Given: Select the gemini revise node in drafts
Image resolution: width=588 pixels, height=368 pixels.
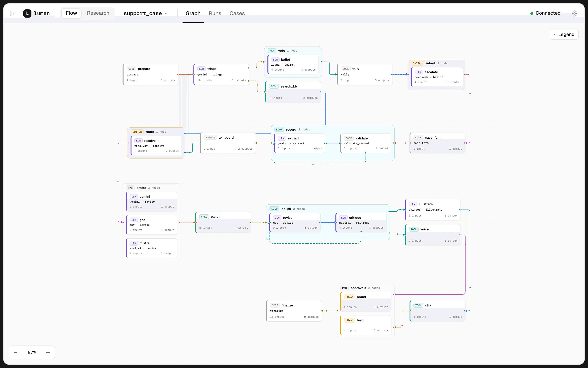Looking at the screenshot, I should tap(152, 202).
